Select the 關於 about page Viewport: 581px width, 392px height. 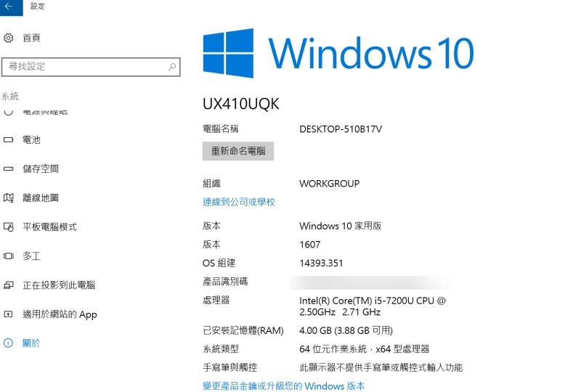pyautogui.click(x=31, y=343)
